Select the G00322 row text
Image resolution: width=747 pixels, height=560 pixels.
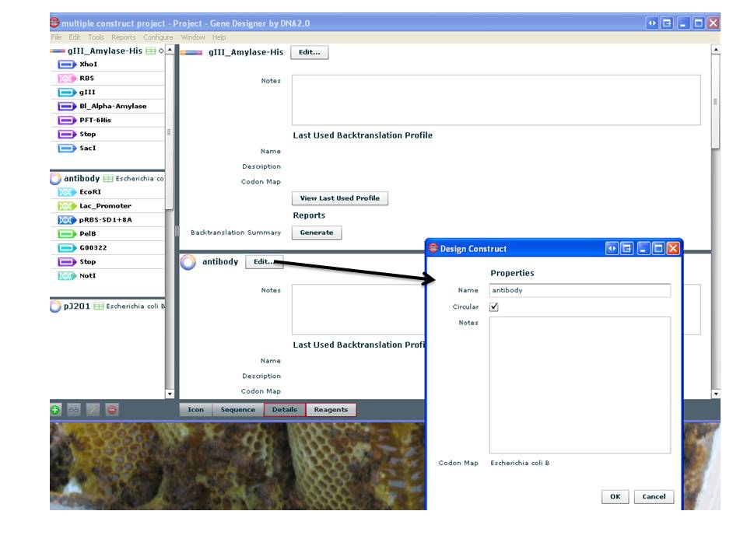[x=93, y=247]
